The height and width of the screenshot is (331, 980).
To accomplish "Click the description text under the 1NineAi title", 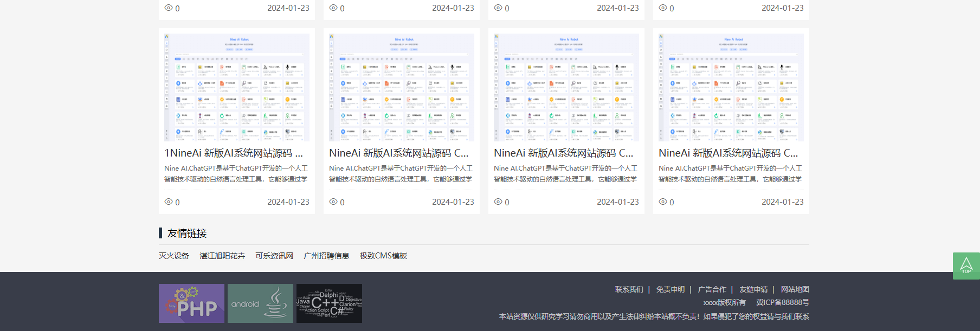I will 236,174.
